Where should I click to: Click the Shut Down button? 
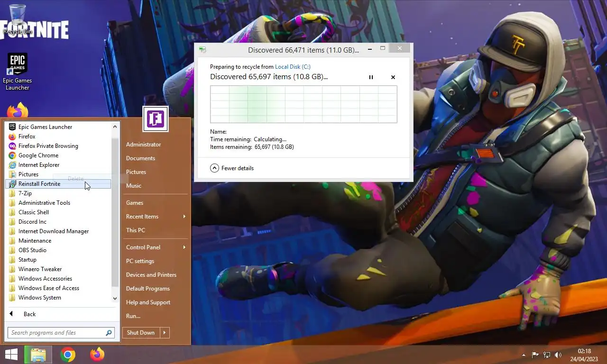(x=141, y=332)
